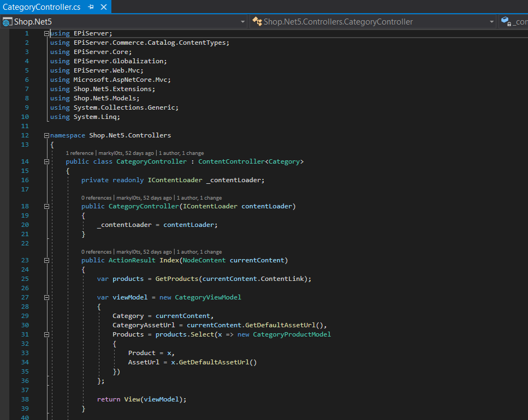Collapse the using directives block
This screenshot has width=528, height=420.
[x=46, y=34]
